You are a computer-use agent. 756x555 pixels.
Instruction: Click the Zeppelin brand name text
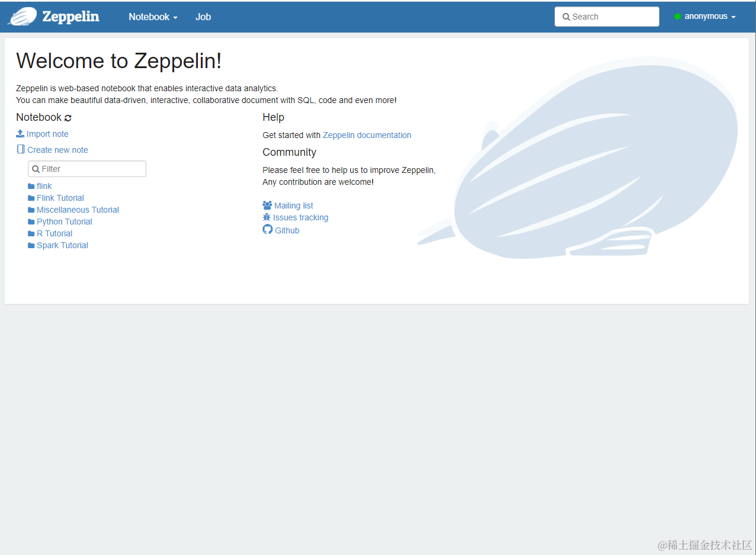point(71,17)
